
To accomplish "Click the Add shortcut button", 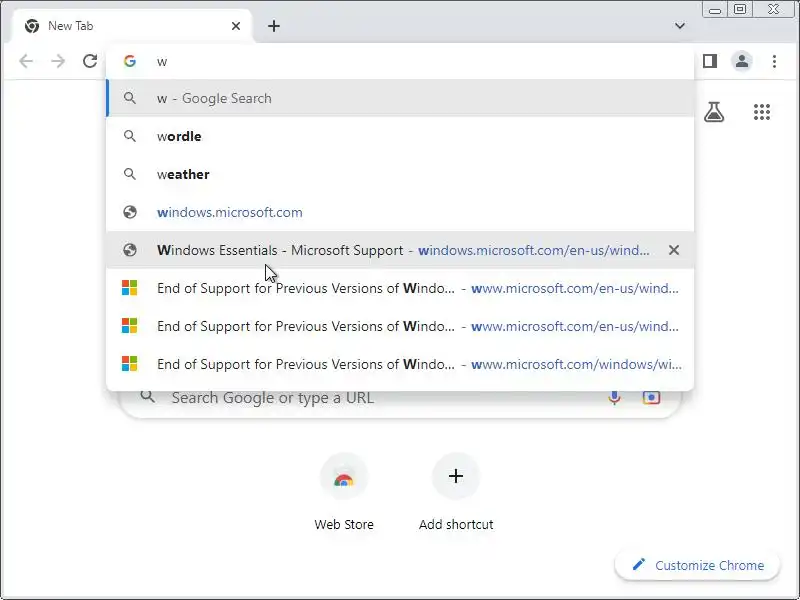I will pyautogui.click(x=456, y=492).
